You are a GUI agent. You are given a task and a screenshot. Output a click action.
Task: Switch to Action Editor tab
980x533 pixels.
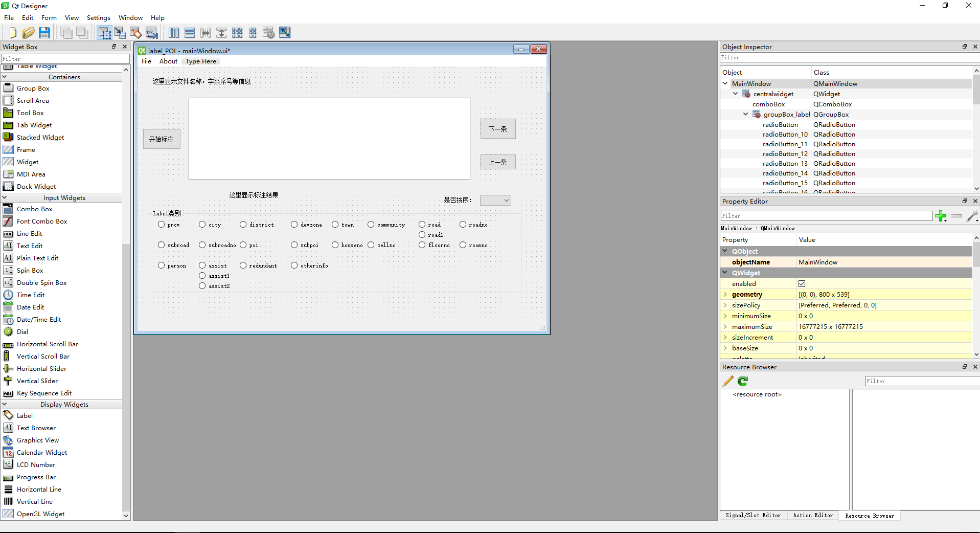(x=813, y=516)
